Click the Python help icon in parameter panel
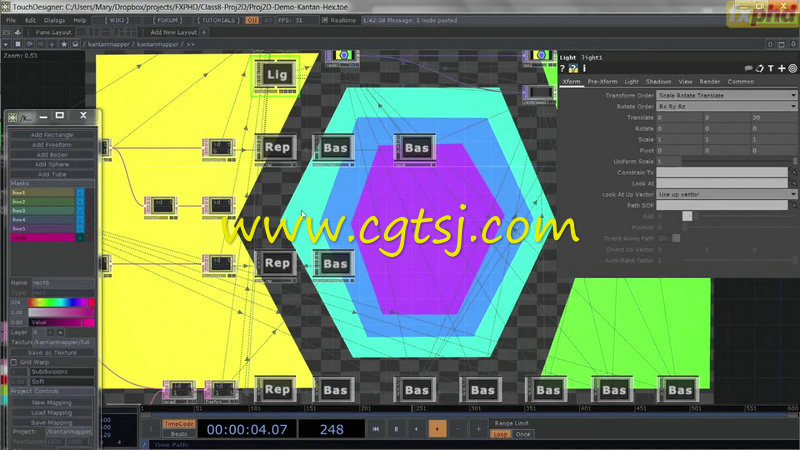 point(573,68)
